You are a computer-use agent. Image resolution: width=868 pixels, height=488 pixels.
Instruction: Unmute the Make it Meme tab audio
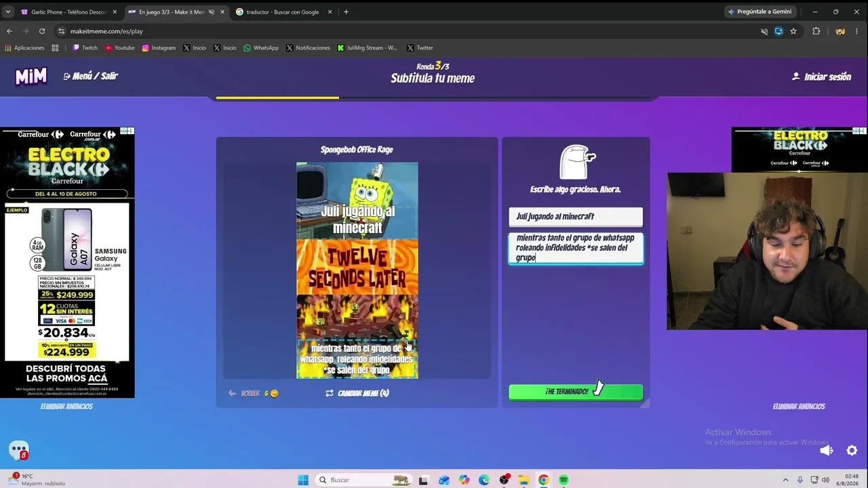[x=212, y=12]
